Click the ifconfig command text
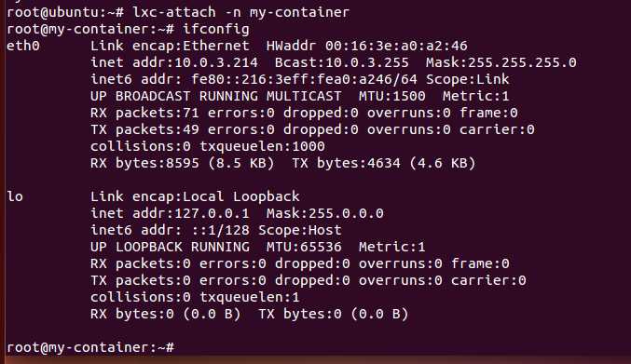This screenshot has height=364, width=631. 215,30
